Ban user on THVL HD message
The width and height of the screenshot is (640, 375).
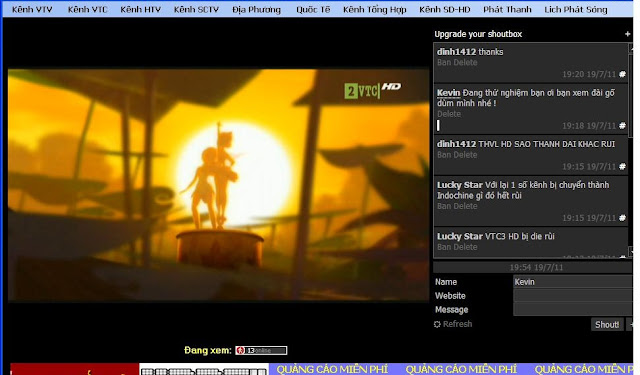tap(444, 155)
